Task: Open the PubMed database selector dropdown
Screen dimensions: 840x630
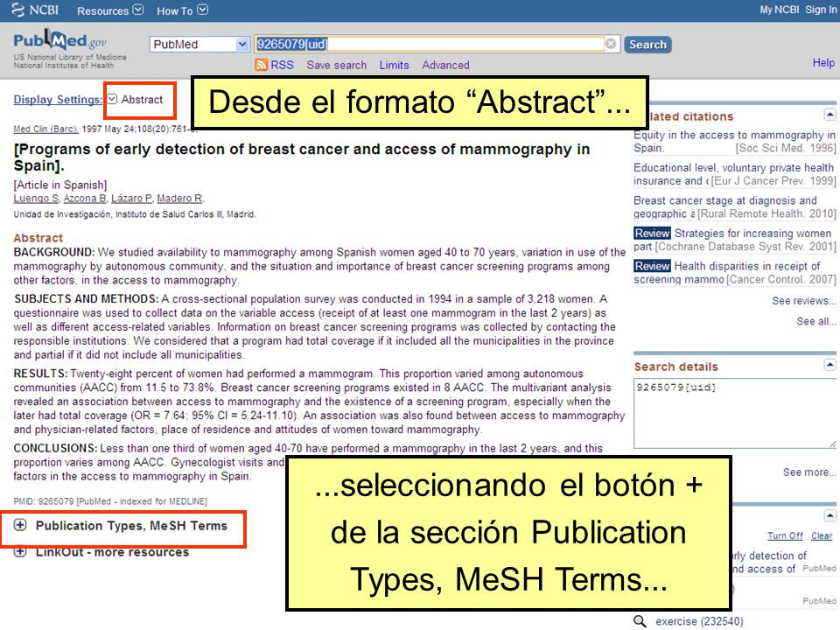Action: pyautogui.click(x=199, y=44)
